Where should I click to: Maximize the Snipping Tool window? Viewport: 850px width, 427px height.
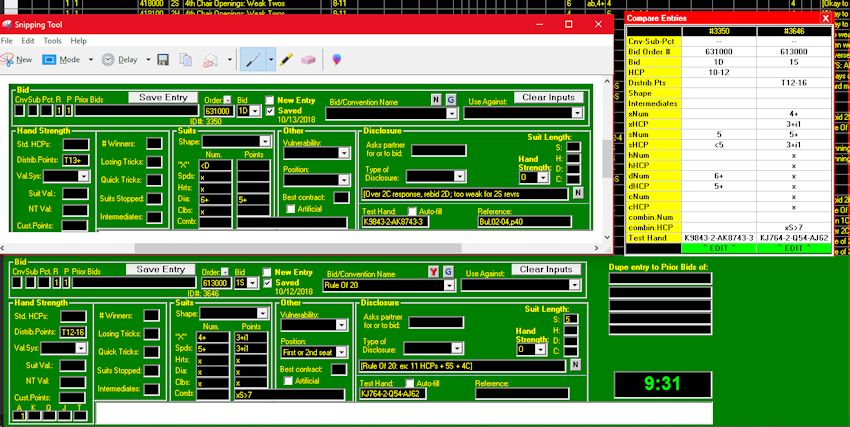[x=569, y=24]
